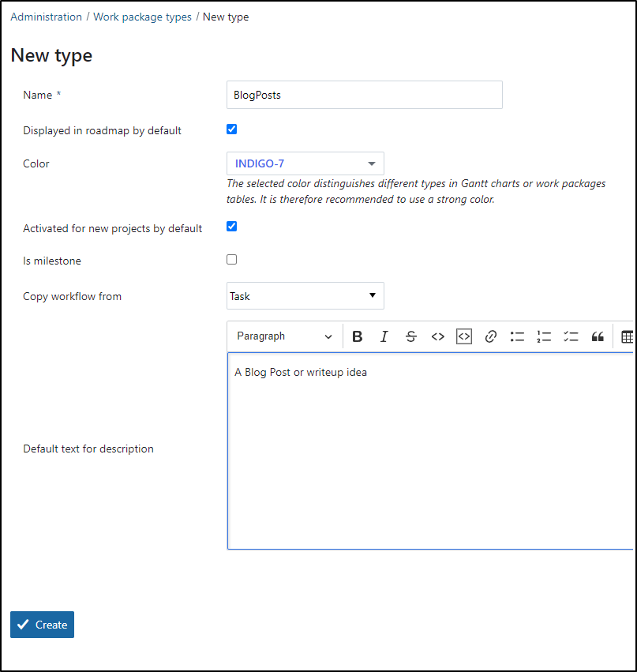This screenshot has height=672, width=637.
Task: Create a bulleted list
Action: click(x=518, y=336)
